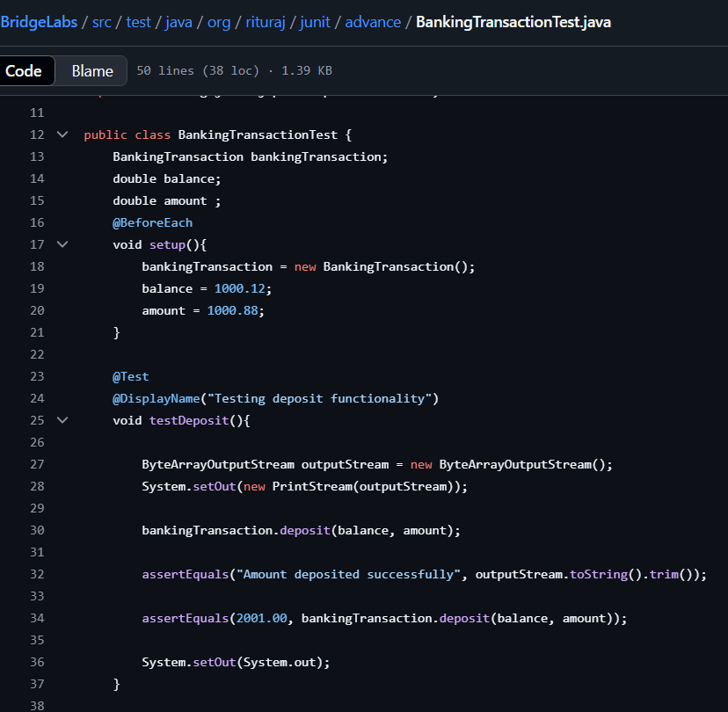
Task: Collapse the BankingTransactionTest class at line 12
Action: 62,134
